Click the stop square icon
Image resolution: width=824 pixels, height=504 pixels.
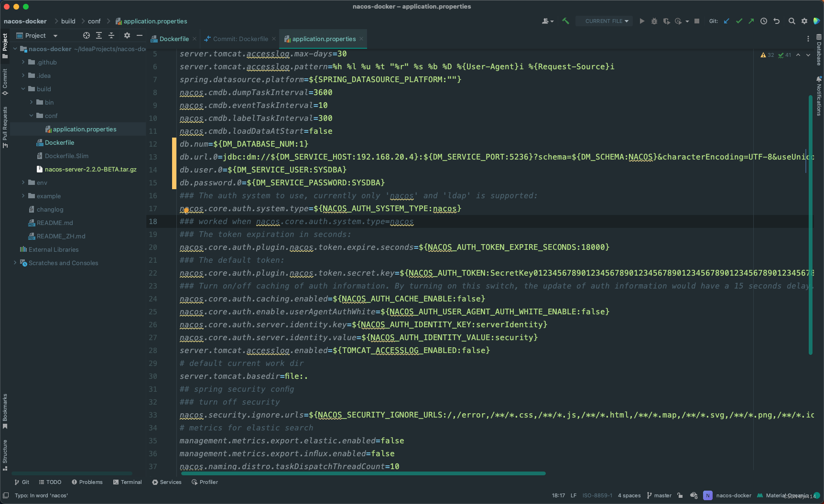[697, 21]
